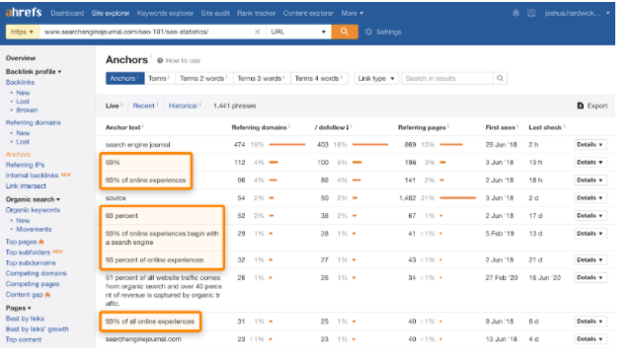Click the orange search magnifier button
The width and height of the screenshot is (637, 364).
coord(345,32)
